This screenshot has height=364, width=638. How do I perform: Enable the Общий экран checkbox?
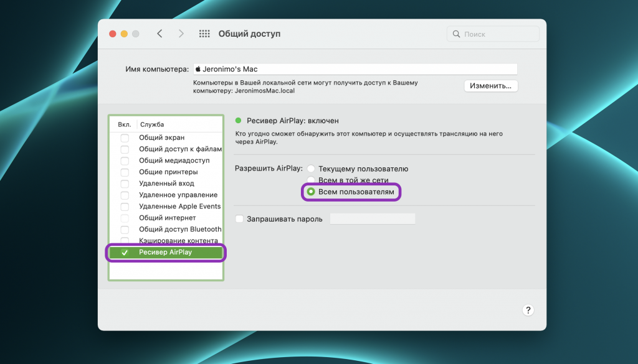tap(125, 138)
